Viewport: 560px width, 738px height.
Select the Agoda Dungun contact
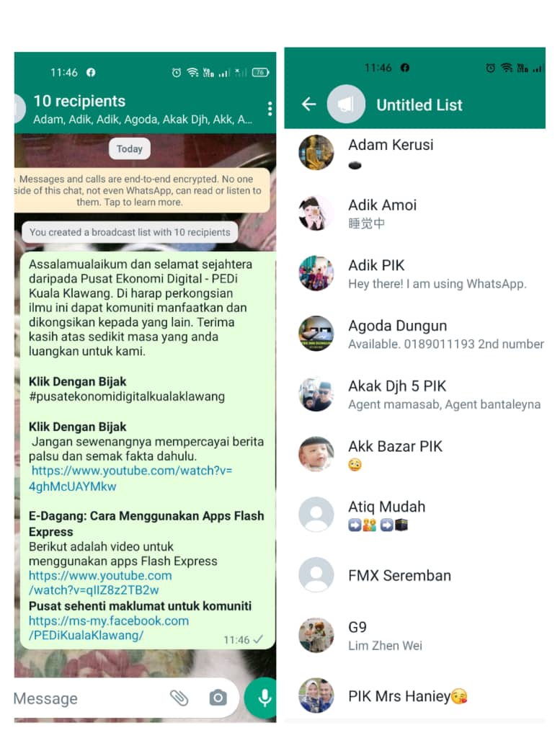tap(414, 334)
